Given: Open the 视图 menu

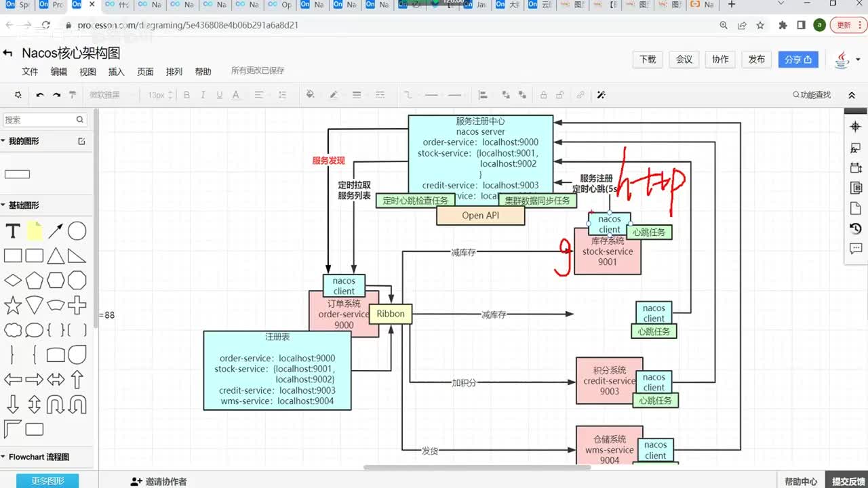Looking at the screenshot, I should tap(87, 71).
